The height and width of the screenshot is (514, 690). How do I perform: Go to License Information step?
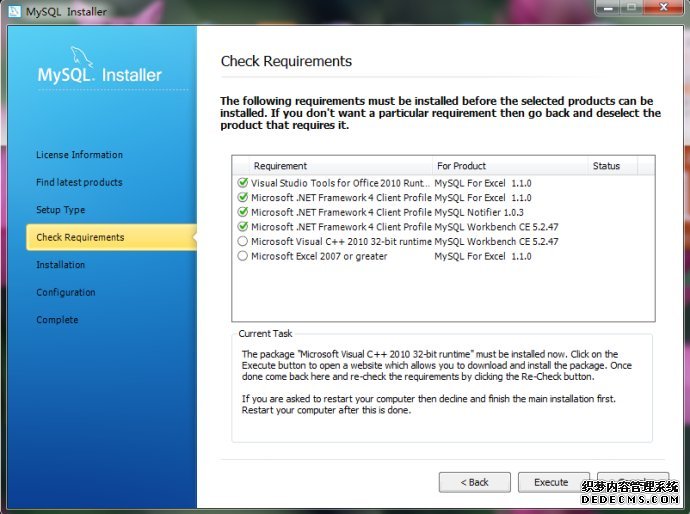point(79,155)
